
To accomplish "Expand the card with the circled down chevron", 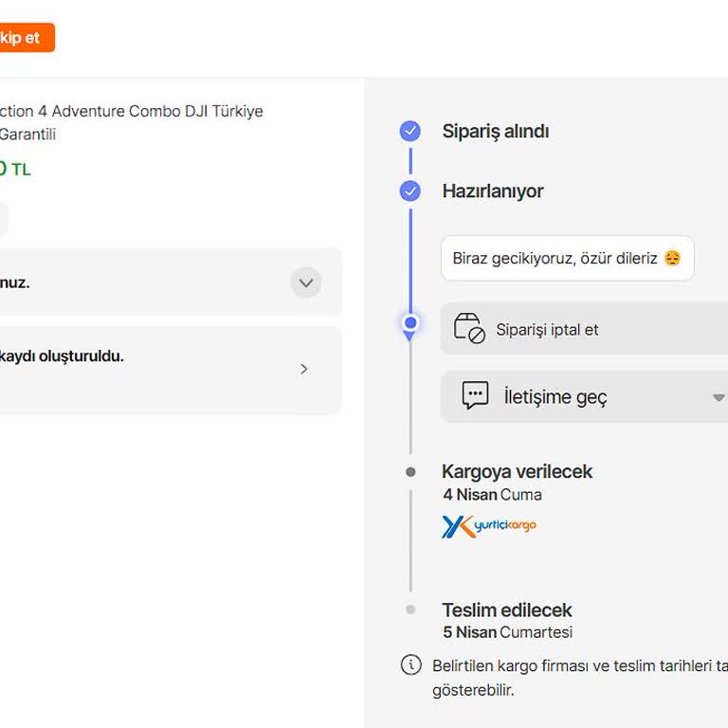I will pos(305,282).
